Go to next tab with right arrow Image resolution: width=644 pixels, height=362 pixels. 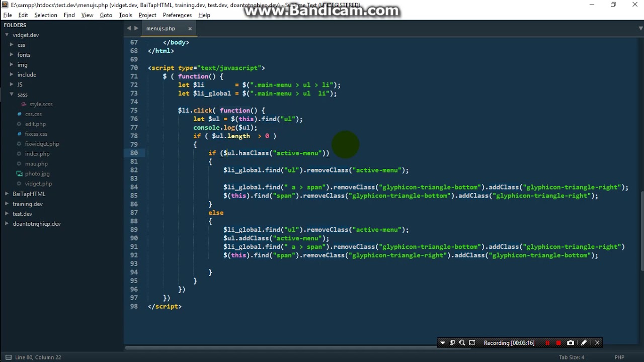click(x=136, y=28)
